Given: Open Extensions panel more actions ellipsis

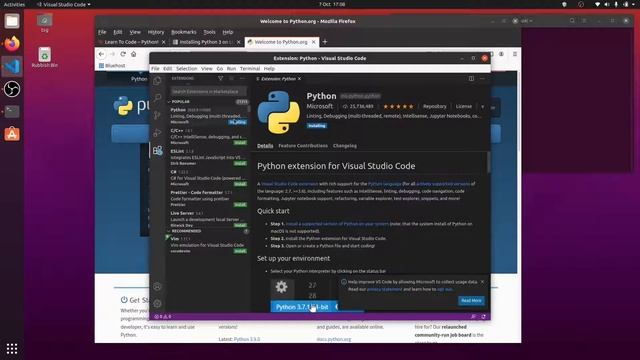Looking at the screenshot, I should click(242, 78).
